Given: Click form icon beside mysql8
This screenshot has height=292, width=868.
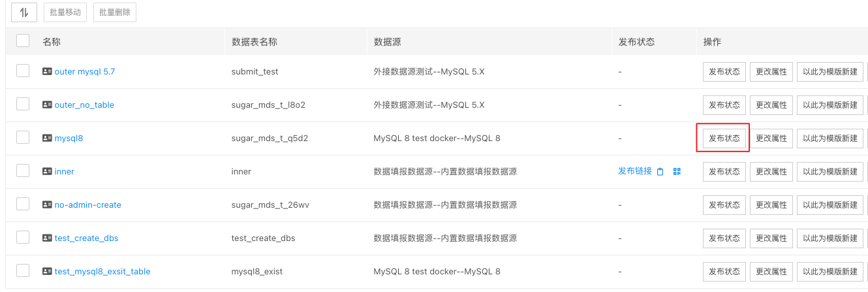Looking at the screenshot, I should (47, 138).
